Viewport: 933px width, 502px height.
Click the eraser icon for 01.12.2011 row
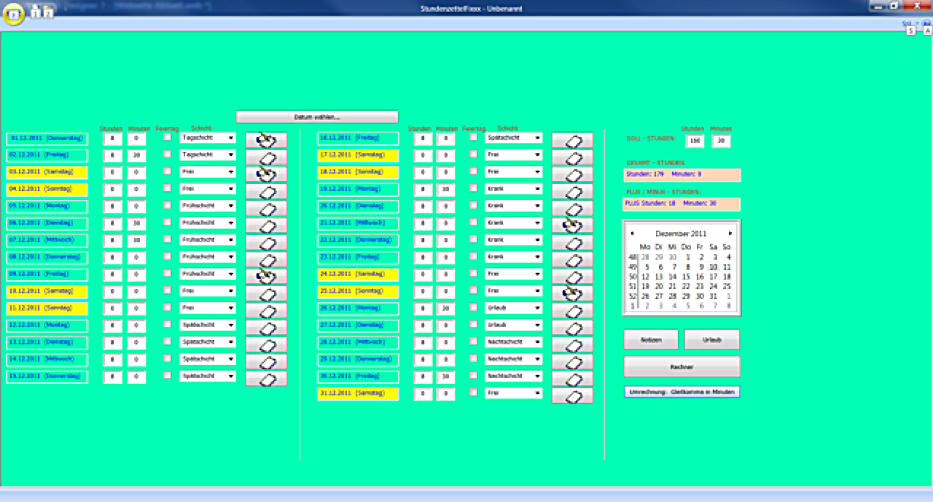click(266, 140)
